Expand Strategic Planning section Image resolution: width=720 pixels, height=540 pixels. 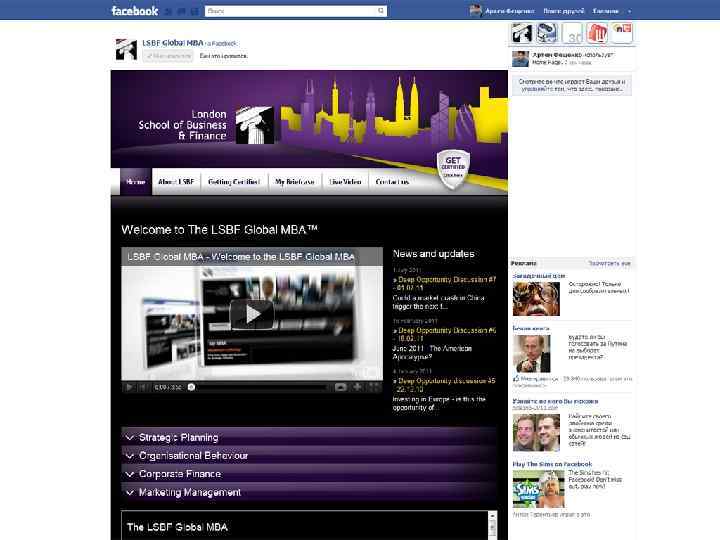309,438
